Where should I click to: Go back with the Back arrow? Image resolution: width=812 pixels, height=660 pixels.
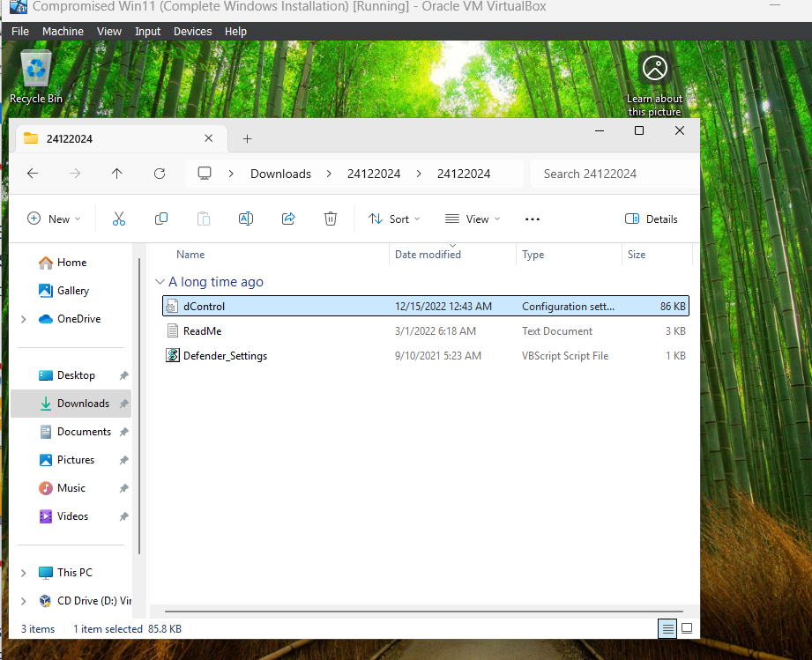point(33,174)
